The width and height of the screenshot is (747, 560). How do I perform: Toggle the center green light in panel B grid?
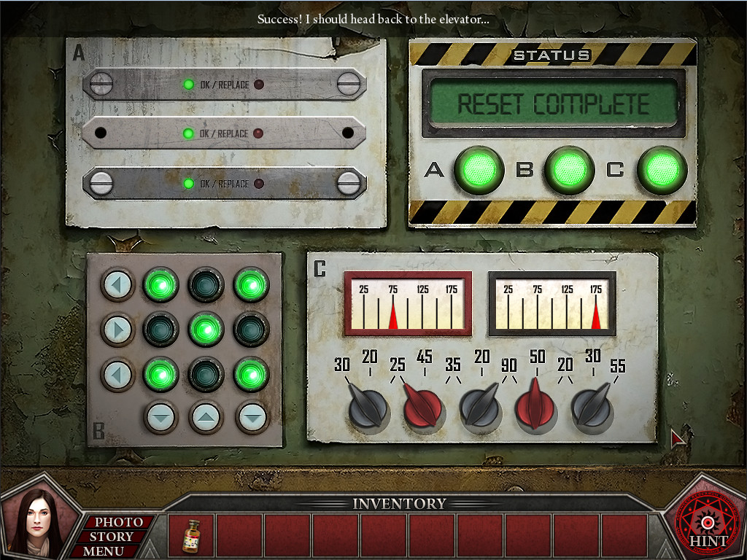[x=206, y=330]
